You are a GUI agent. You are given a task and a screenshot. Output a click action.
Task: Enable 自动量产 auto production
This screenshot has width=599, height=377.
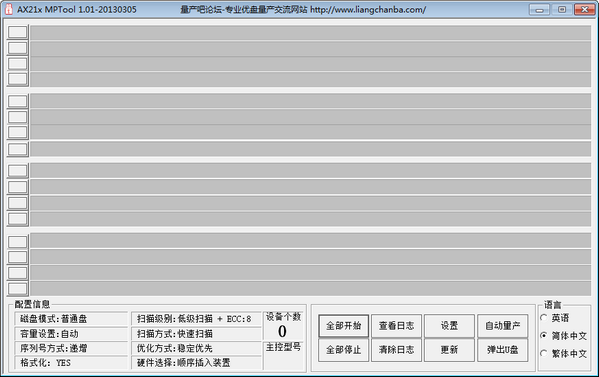502,326
